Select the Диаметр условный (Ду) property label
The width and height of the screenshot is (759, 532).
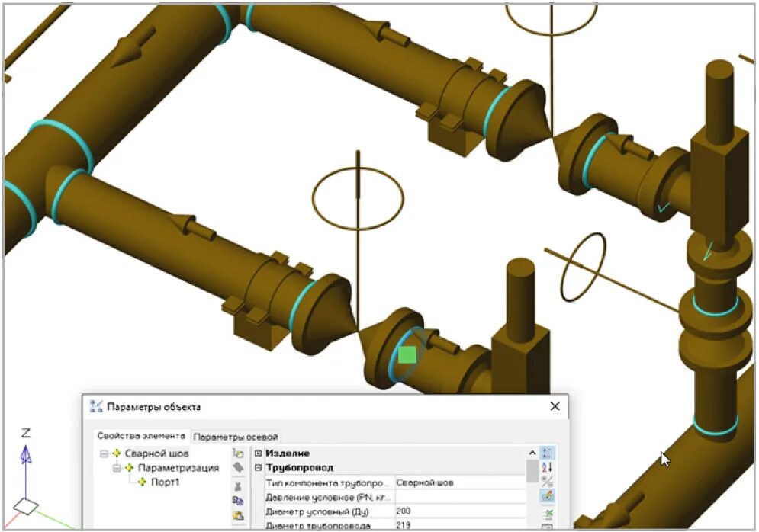pos(317,511)
